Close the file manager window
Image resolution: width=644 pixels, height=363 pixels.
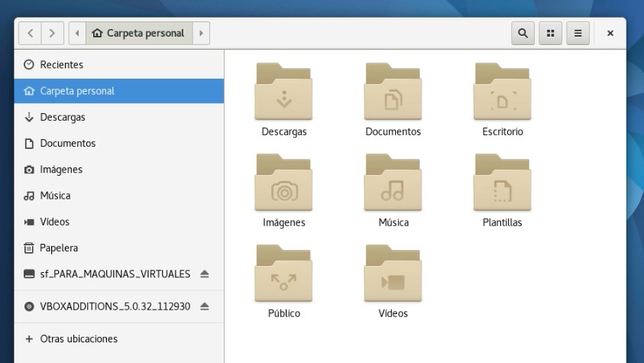pyautogui.click(x=610, y=34)
